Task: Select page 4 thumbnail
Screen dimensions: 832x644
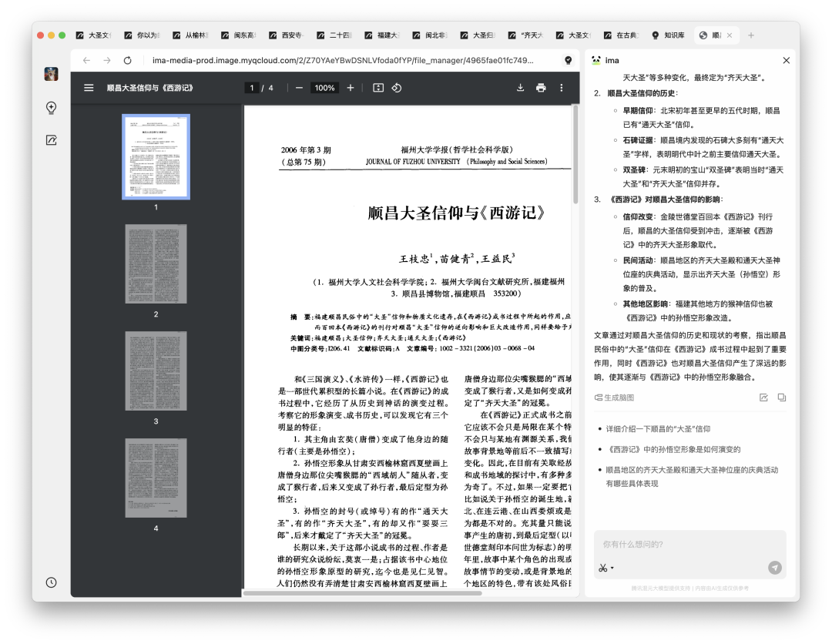Action: pyautogui.click(x=156, y=478)
